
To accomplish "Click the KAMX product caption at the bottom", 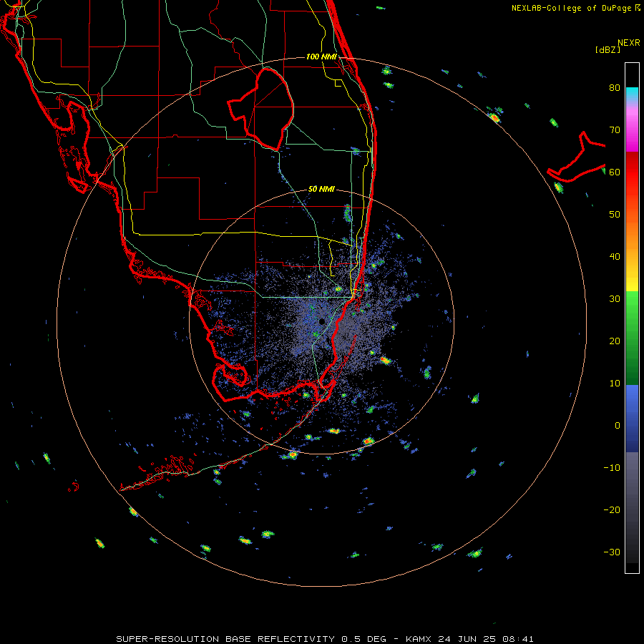I will pos(325,639).
